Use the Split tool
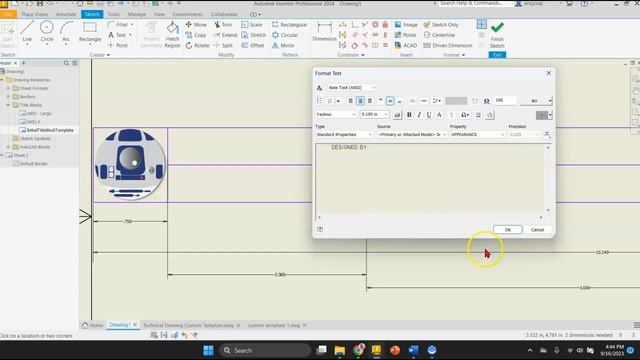The height and width of the screenshot is (360, 640). (x=223, y=45)
